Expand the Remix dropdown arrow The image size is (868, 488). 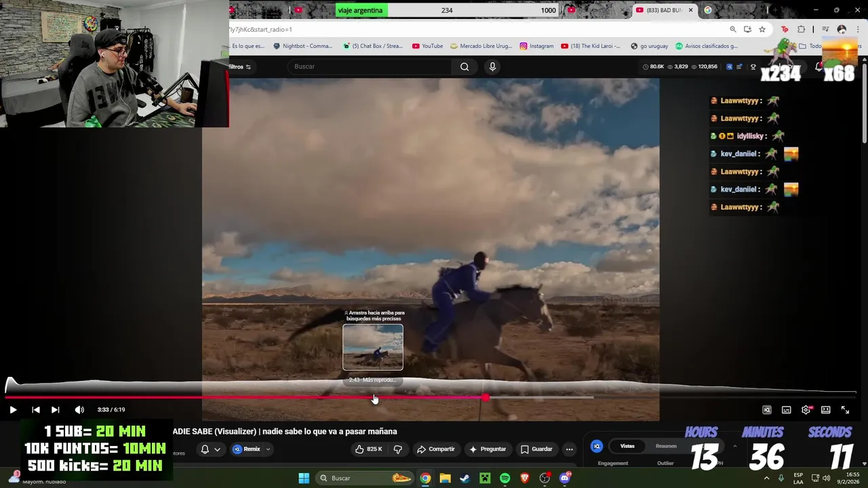click(x=268, y=449)
